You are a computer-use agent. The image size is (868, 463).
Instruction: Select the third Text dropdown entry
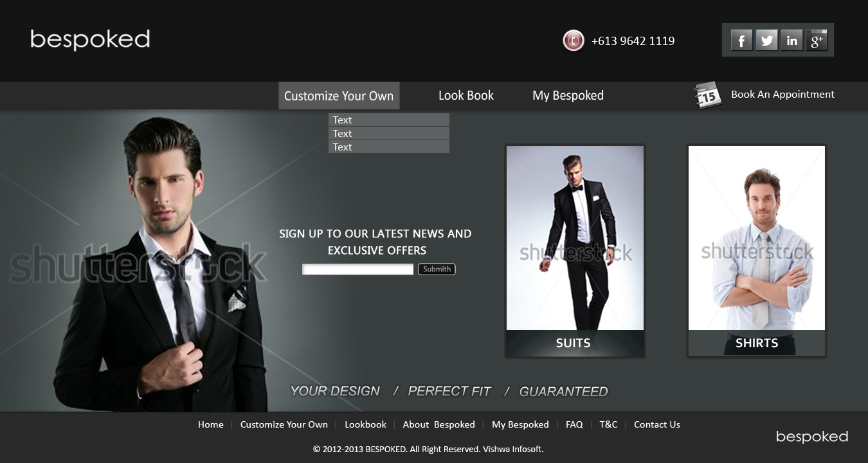(x=389, y=147)
